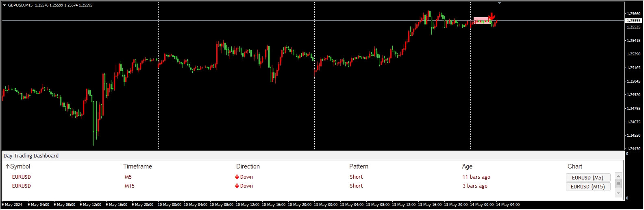Click the M15 timeframe cell

[130, 186]
